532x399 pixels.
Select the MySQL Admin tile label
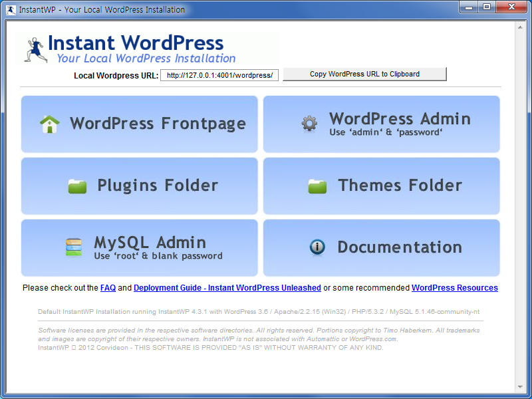150,243
